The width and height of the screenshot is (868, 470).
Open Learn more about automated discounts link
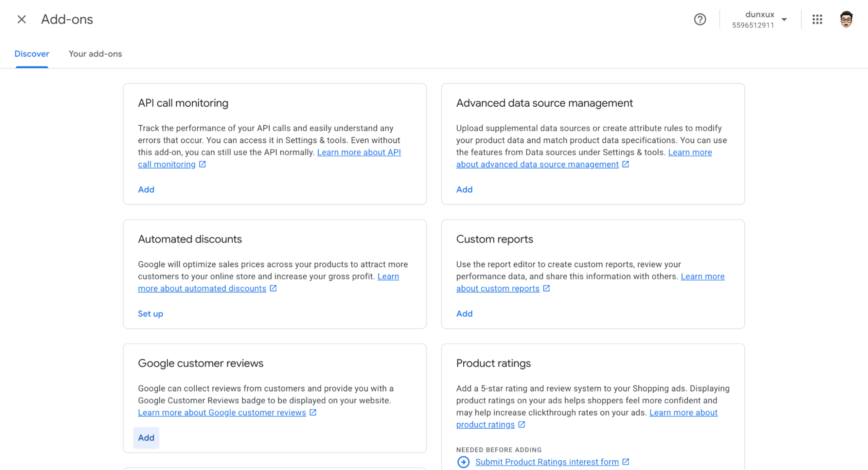[x=202, y=289]
